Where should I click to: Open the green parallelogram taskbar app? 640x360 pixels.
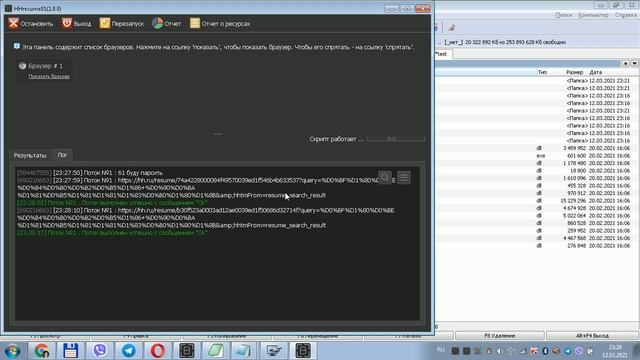pyautogui.click(x=216, y=351)
